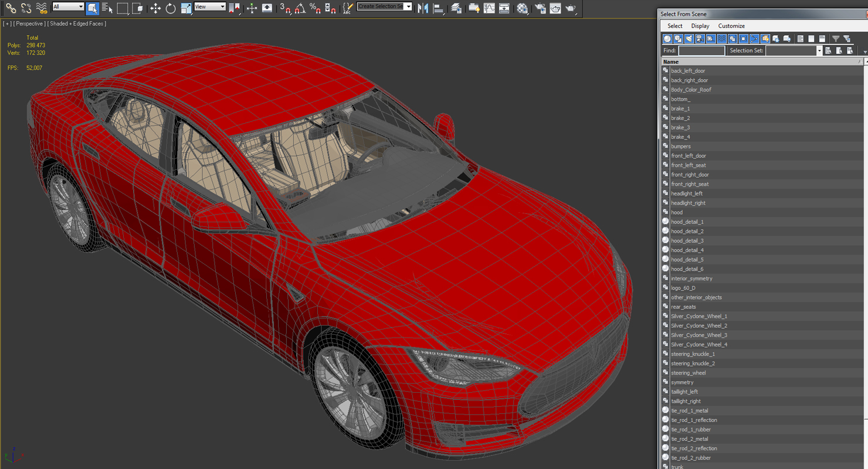868x469 pixels.
Task: Toggle the 3D Snaps icon
Action: [285, 8]
